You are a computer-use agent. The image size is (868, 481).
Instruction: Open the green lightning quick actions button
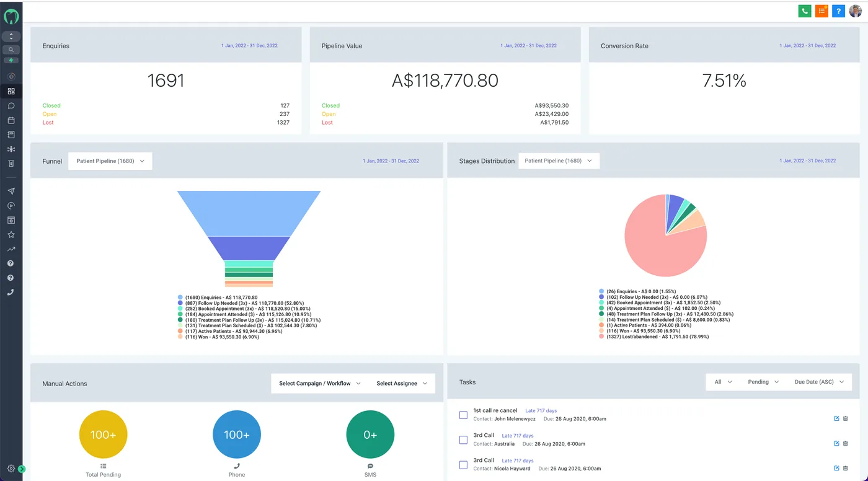coord(11,60)
